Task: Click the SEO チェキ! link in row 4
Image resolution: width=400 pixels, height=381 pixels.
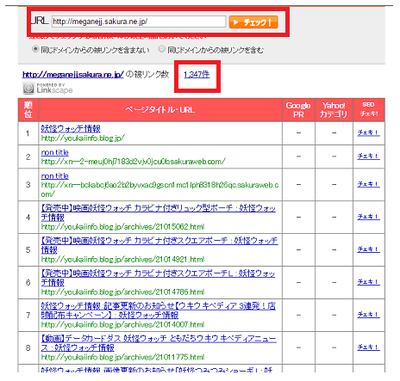Action: (368, 217)
